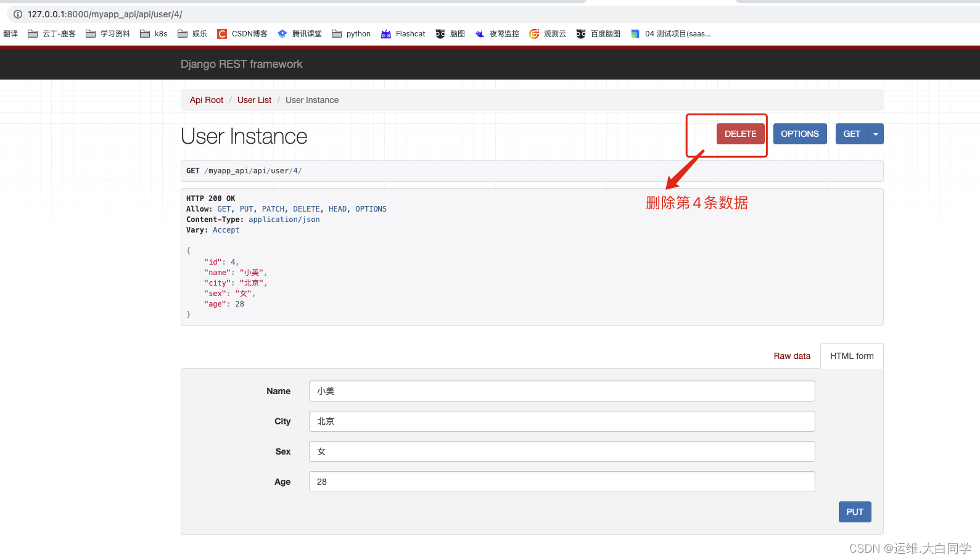Go to User List breadcrumb
Screen dimensions: 980x560
click(254, 100)
